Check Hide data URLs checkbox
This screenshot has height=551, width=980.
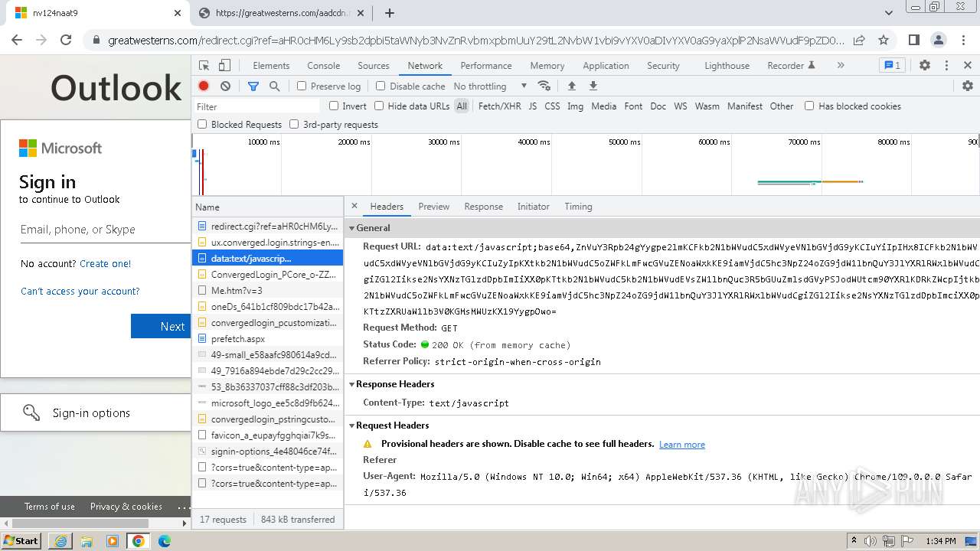379,106
